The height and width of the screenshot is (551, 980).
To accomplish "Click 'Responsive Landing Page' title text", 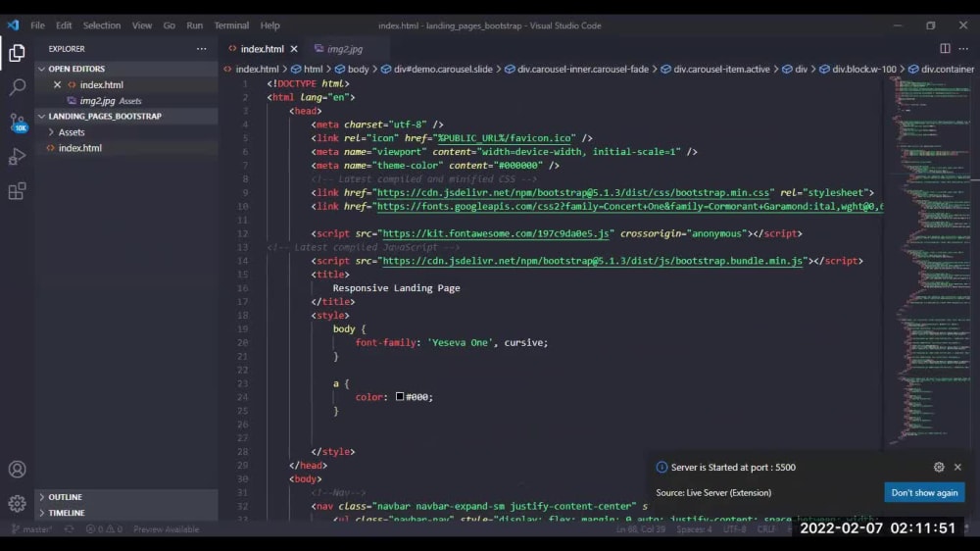I will (396, 288).
